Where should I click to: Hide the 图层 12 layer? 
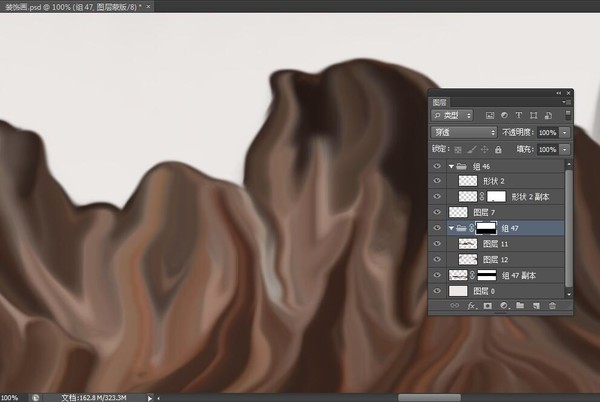(437, 259)
